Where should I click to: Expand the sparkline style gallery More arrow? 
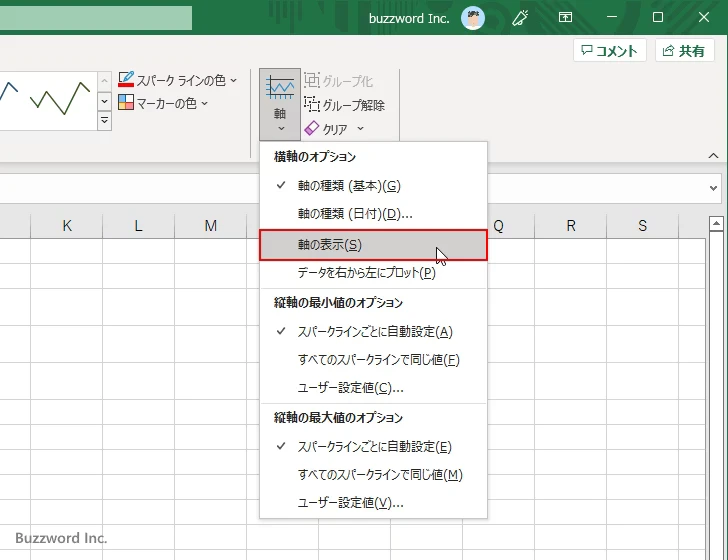point(104,121)
